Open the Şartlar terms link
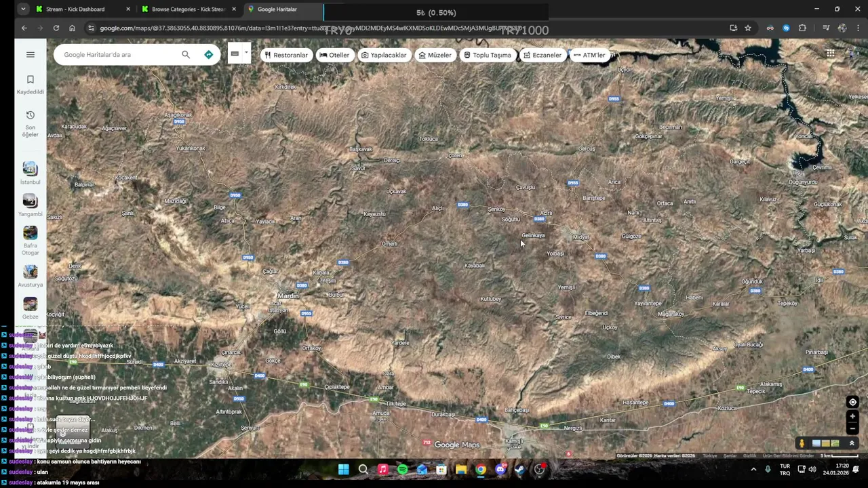This screenshot has width=868, height=488. click(730, 455)
